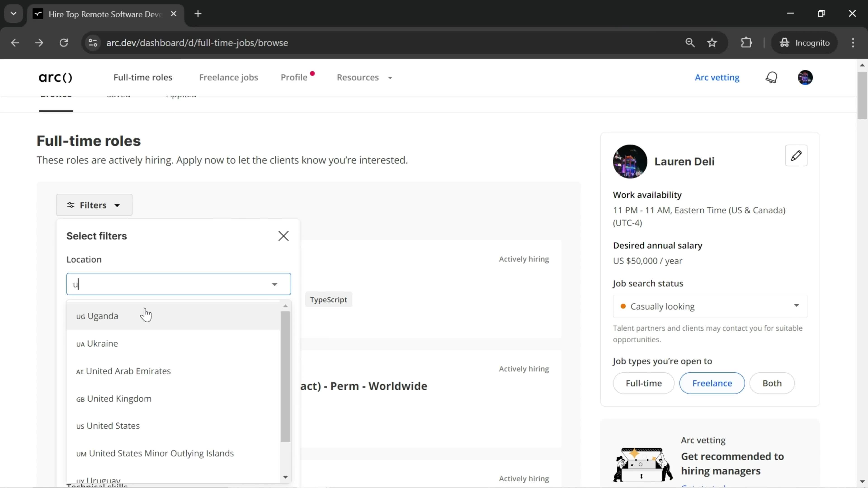Open the Arc vetting link in header
The width and height of the screenshot is (868, 488).
coord(717,77)
